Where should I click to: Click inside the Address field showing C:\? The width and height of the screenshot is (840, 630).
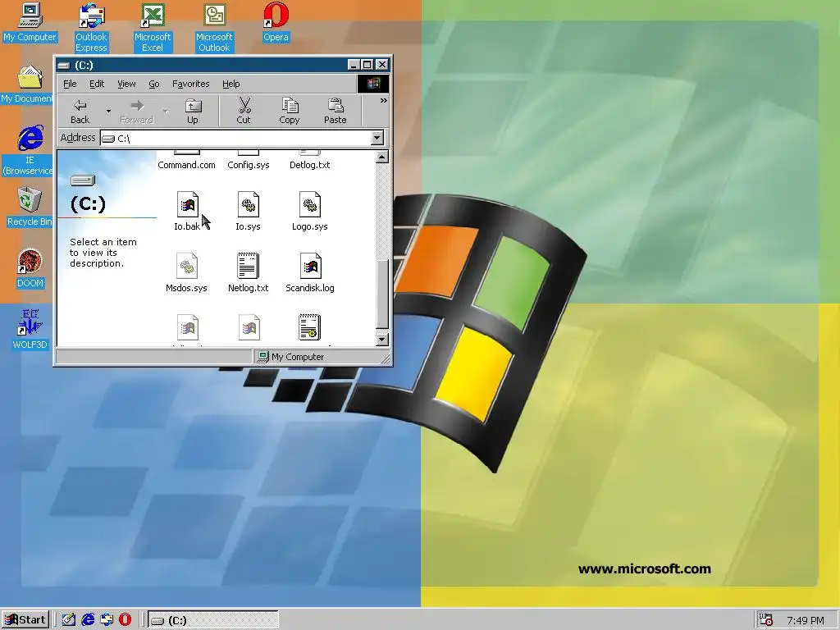point(235,138)
